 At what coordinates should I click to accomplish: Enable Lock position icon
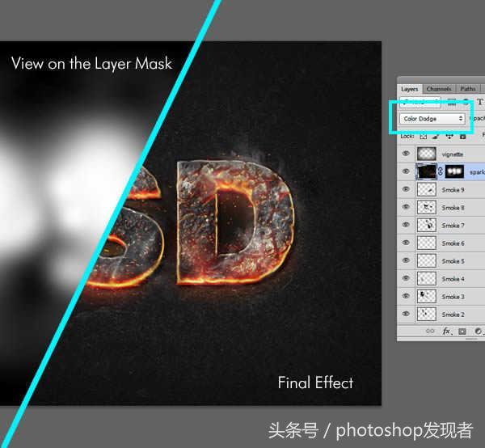click(x=449, y=136)
